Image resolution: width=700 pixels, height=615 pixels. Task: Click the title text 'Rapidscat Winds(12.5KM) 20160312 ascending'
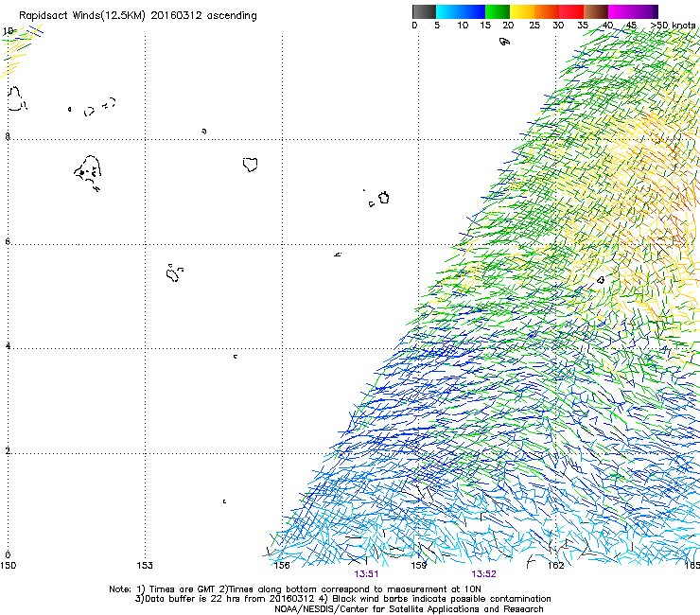coord(138,16)
